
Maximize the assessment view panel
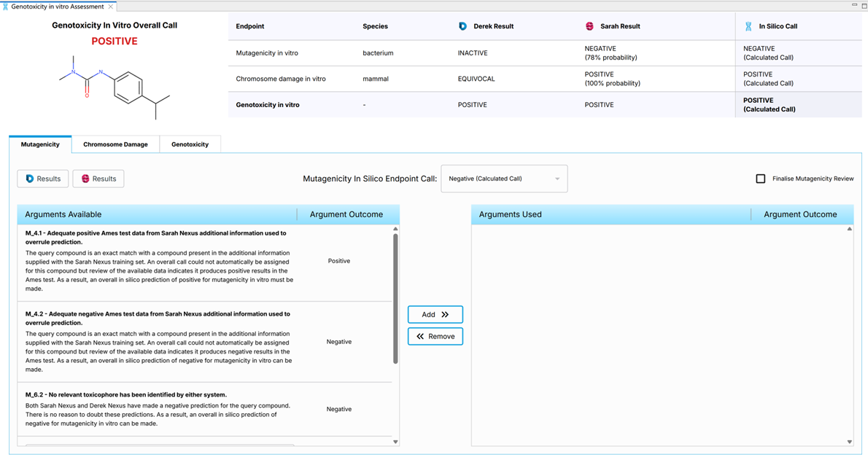tap(863, 5)
